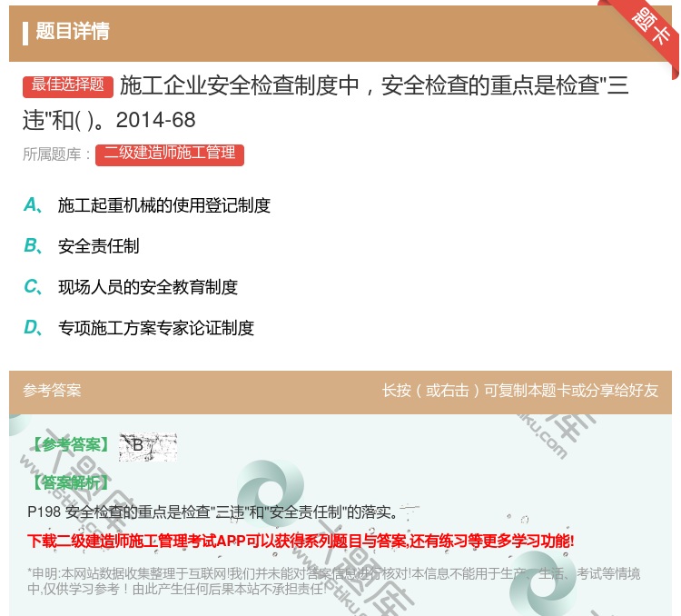Choose option B 安全责任制
Viewport: 681px width, 616px height.
[81, 246]
